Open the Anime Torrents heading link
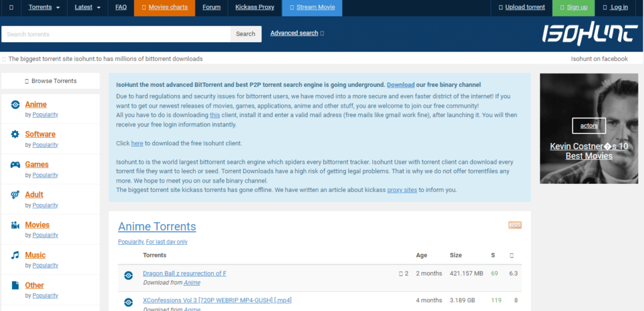644x311 pixels. pos(157,226)
